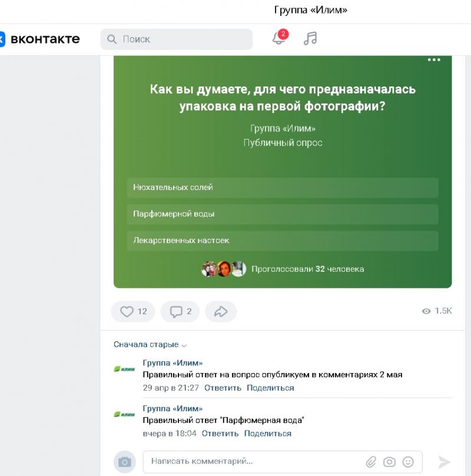Share the post with arrow icon
The width and height of the screenshot is (471, 476).
click(x=221, y=311)
